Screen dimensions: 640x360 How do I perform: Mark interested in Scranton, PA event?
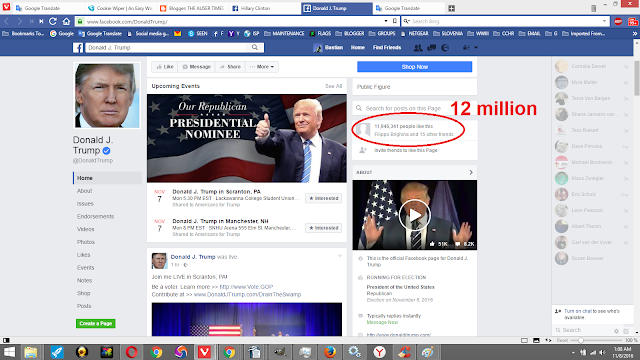pos(324,198)
